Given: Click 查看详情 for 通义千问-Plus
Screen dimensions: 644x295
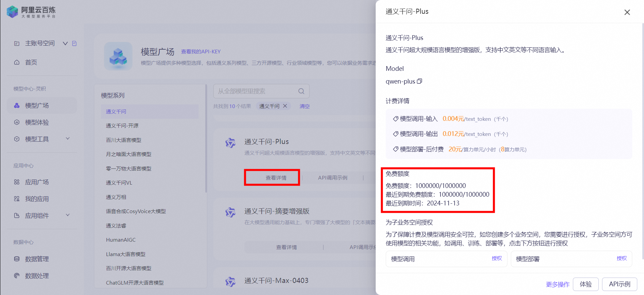Looking at the screenshot, I should 276,178.
